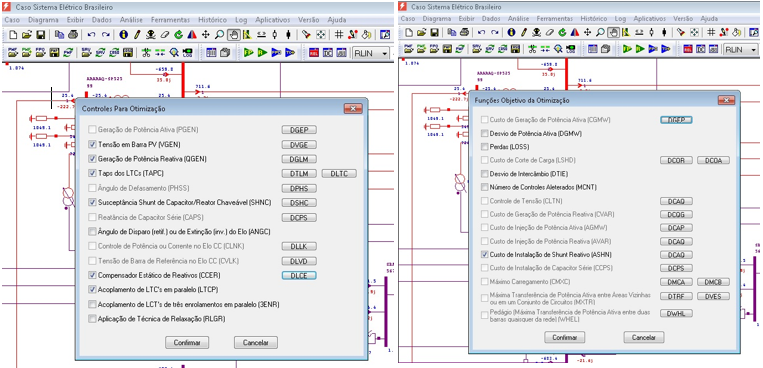Click the printer icon in right window's toolbar
This screenshot has width=763, height=368.
point(465,33)
